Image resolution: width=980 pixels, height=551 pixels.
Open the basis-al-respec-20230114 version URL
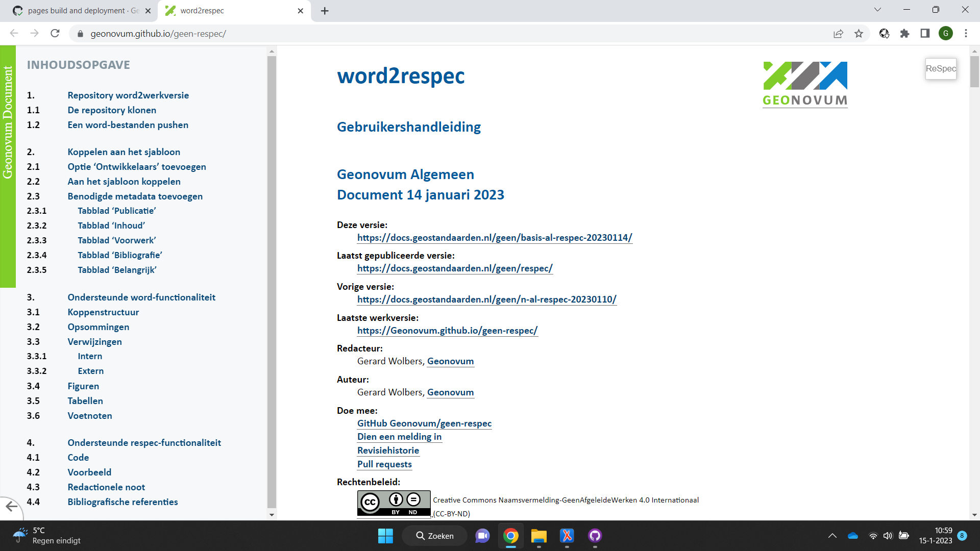click(x=495, y=238)
